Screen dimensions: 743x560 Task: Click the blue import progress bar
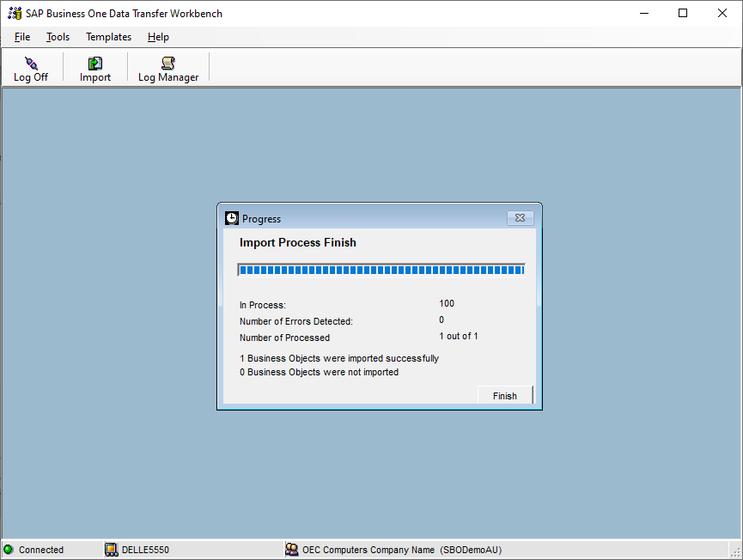(381, 270)
